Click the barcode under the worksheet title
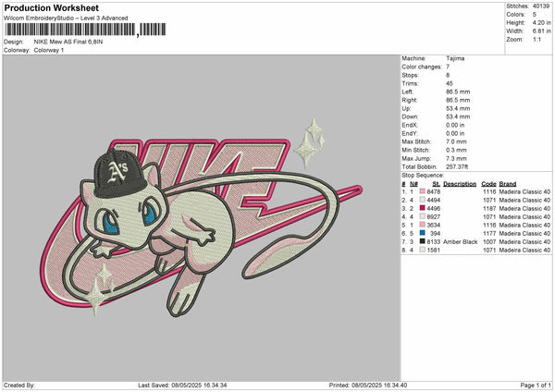555x392 pixels. click(85, 30)
